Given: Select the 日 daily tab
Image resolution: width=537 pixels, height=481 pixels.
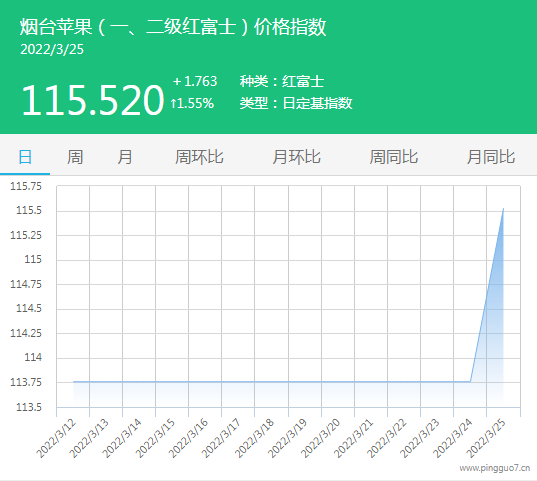Looking at the screenshot, I should coord(25,157).
